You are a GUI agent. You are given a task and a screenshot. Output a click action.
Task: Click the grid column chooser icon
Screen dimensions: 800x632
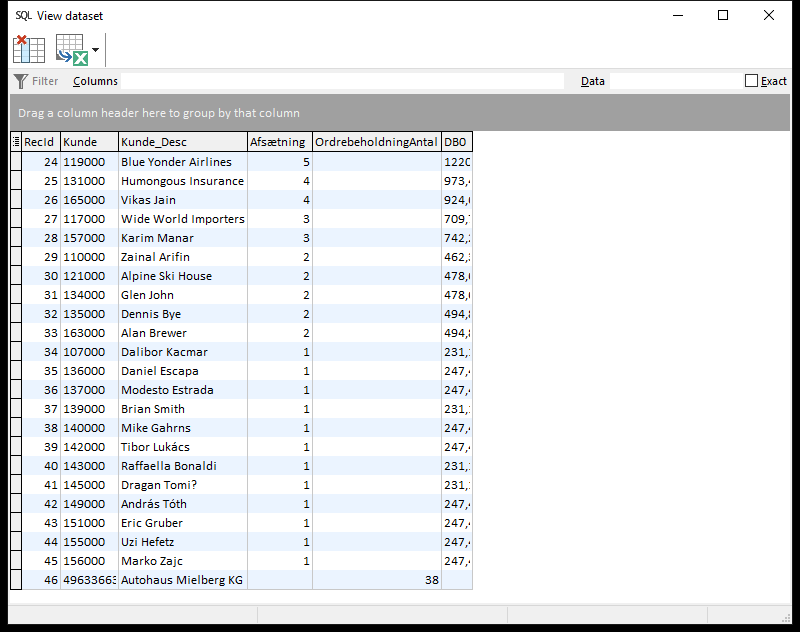(16, 142)
